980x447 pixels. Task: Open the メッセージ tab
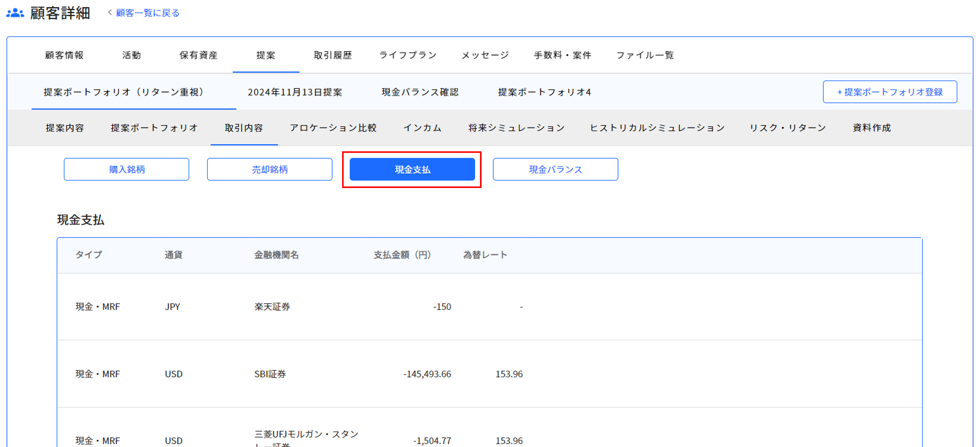click(x=485, y=55)
